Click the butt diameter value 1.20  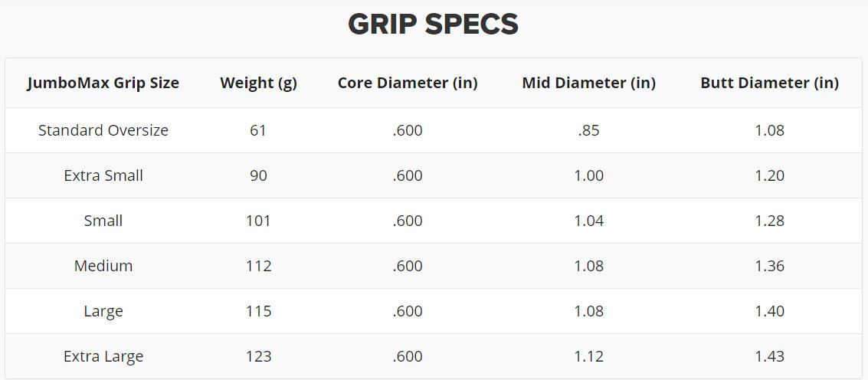(x=769, y=175)
